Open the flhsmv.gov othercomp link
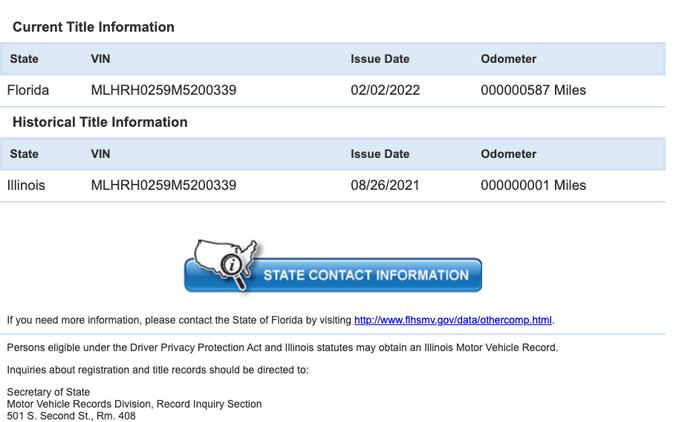 pyautogui.click(x=453, y=320)
